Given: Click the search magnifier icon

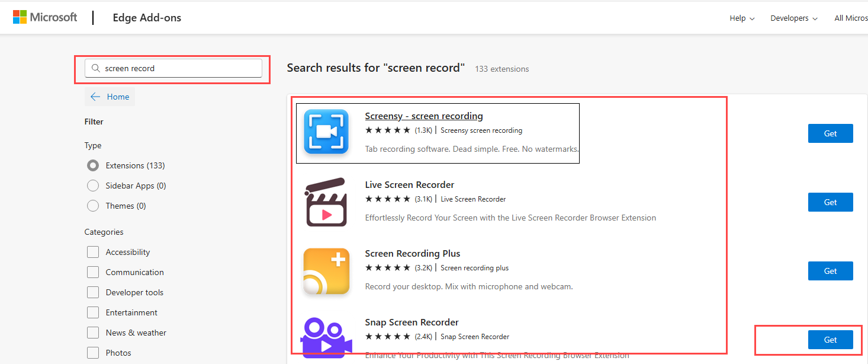Looking at the screenshot, I should [96, 68].
